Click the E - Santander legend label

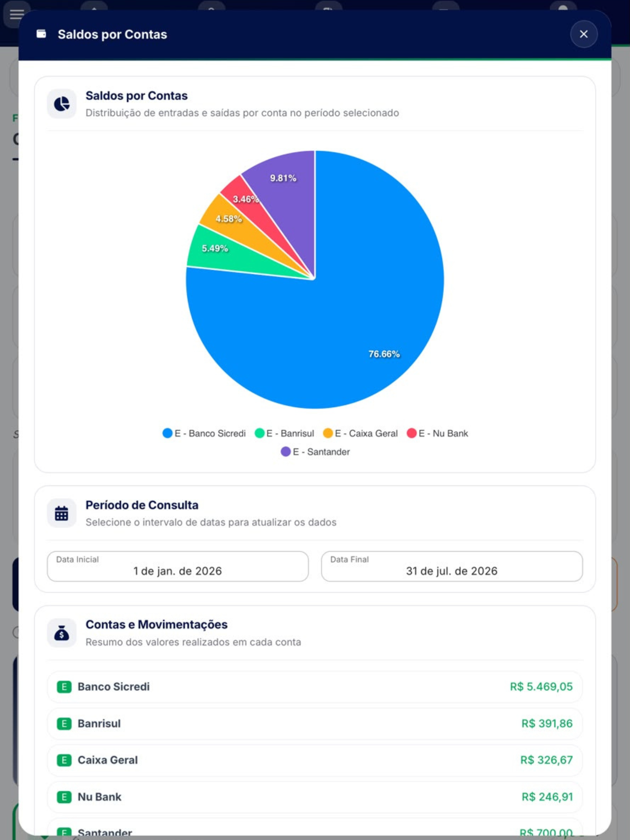[x=321, y=452]
